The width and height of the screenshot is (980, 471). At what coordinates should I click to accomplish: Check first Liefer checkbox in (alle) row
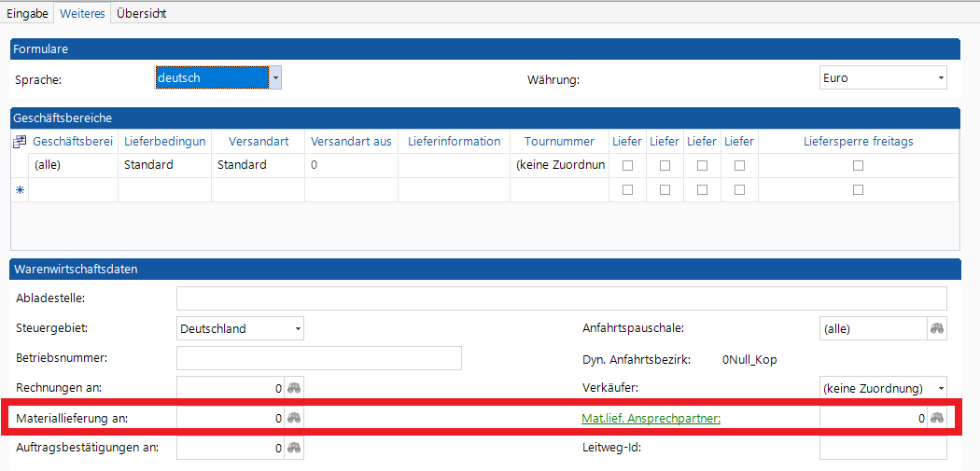627,165
